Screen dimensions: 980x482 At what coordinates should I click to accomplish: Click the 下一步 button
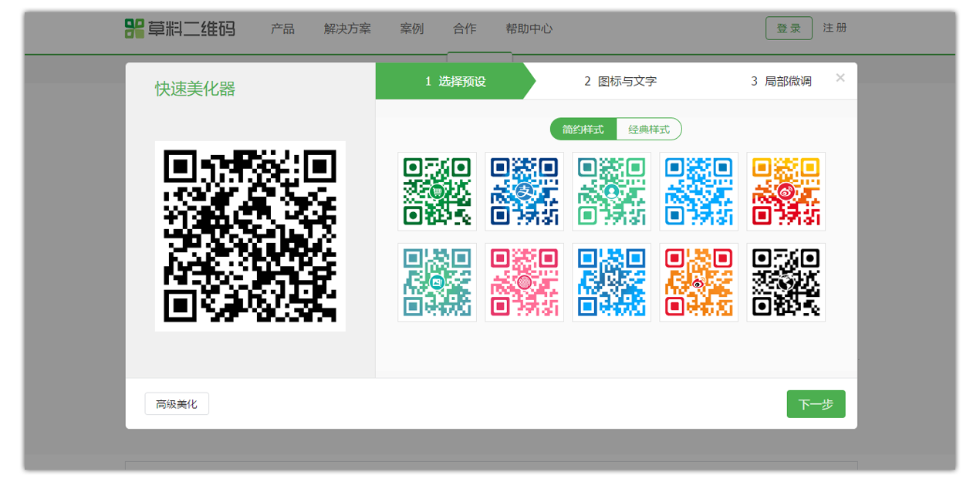[816, 404]
